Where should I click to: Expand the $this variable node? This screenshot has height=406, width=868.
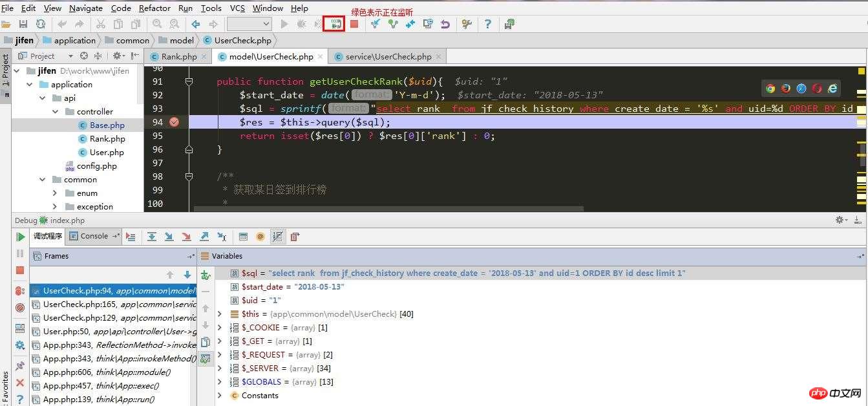click(220, 314)
